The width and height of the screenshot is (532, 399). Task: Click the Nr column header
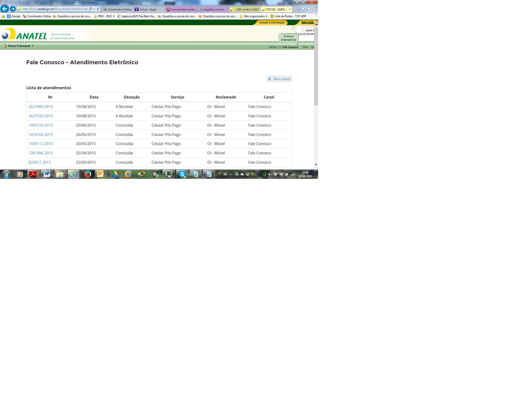tap(50, 97)
